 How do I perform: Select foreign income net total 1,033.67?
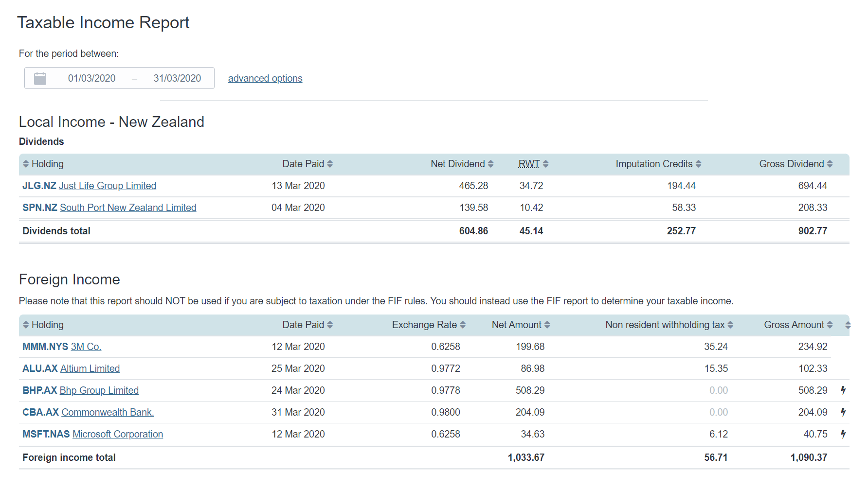[x=526, y=457]
